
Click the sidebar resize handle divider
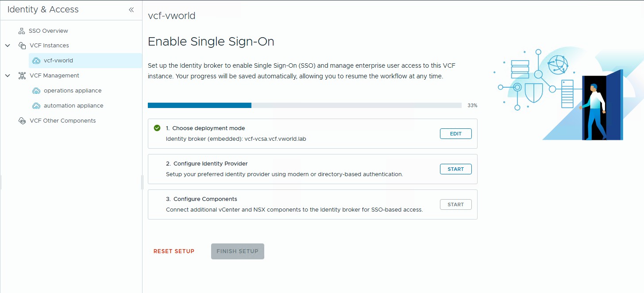click(142, 182)
